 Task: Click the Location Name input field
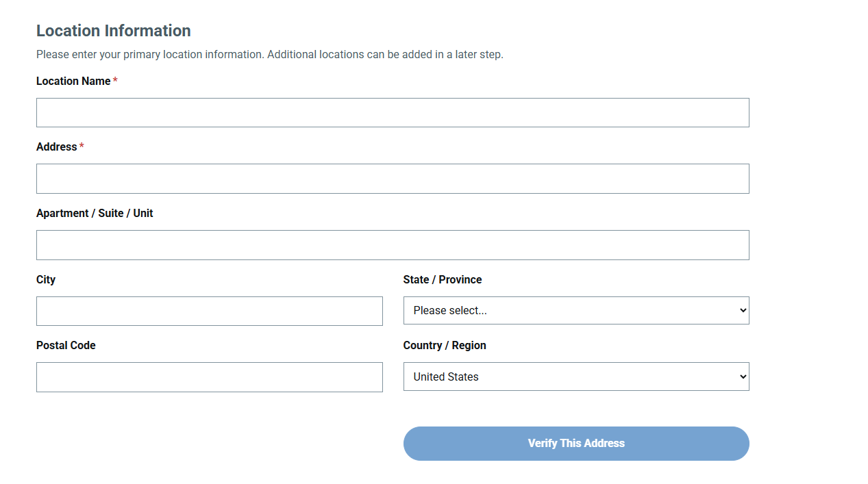[x=392, y=112]
